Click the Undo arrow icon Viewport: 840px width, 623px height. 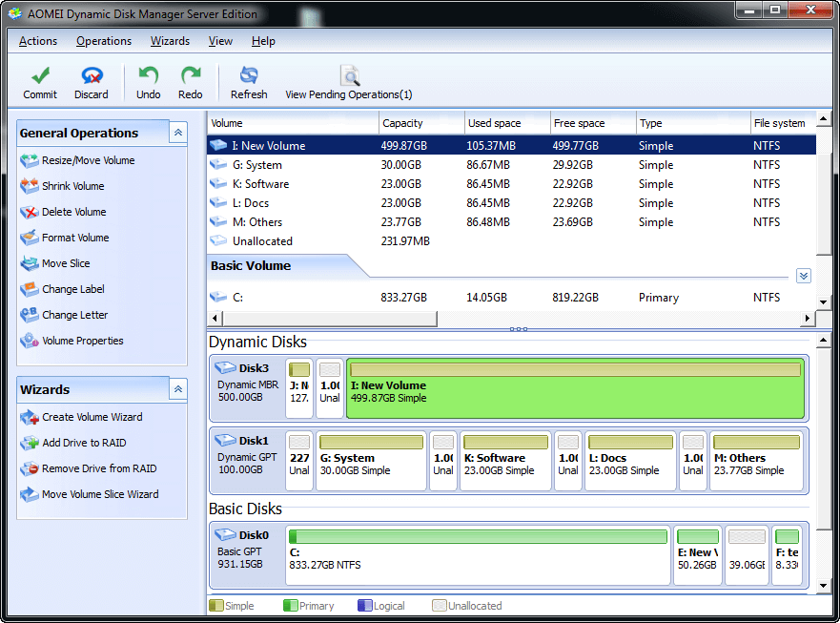148,76
